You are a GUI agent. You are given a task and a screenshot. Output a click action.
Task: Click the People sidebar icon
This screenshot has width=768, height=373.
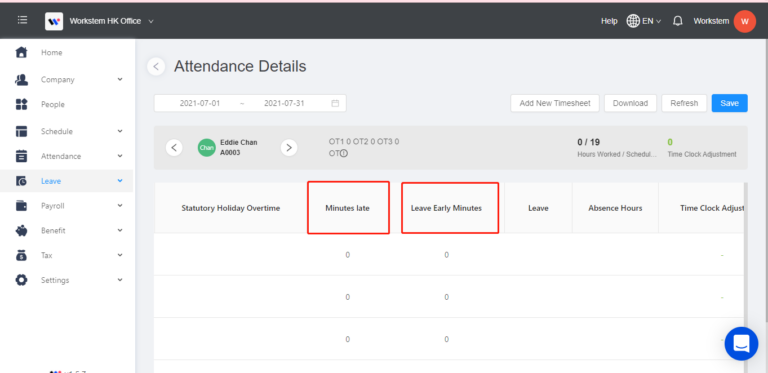click(21, 104)
